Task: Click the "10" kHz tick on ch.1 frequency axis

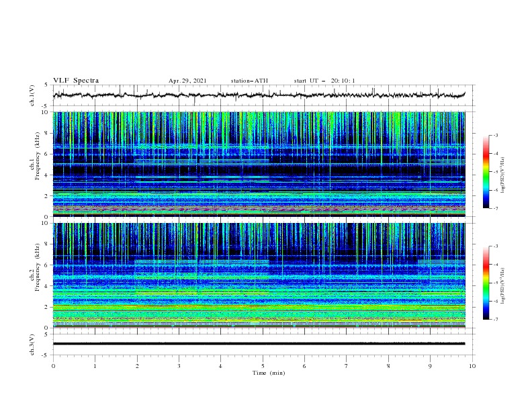Action: [x=46, y=112]
